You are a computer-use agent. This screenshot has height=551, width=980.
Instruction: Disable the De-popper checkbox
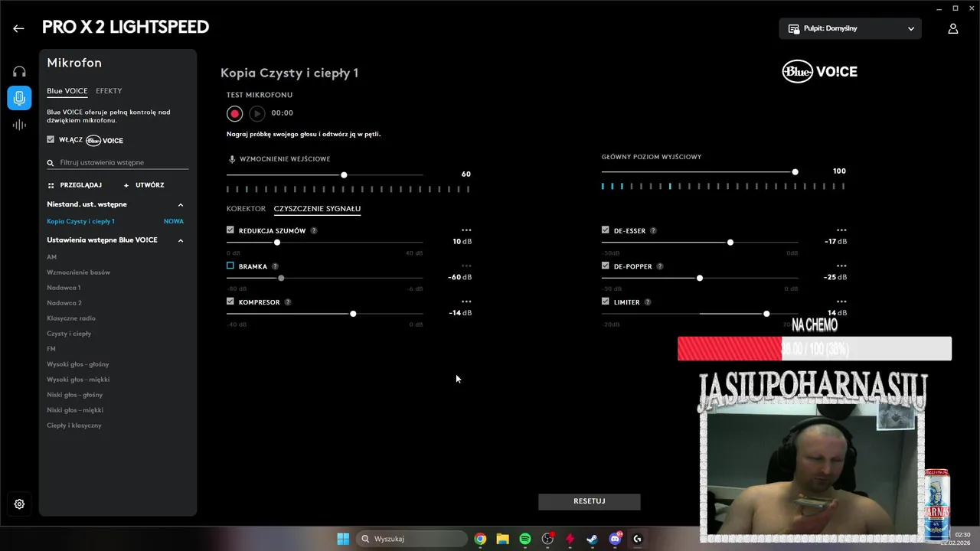tap(606, 266)
